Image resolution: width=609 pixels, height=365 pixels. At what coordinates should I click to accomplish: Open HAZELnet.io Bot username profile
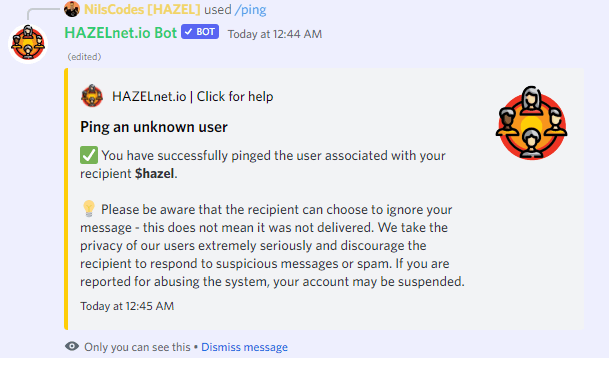coord(121,33)
